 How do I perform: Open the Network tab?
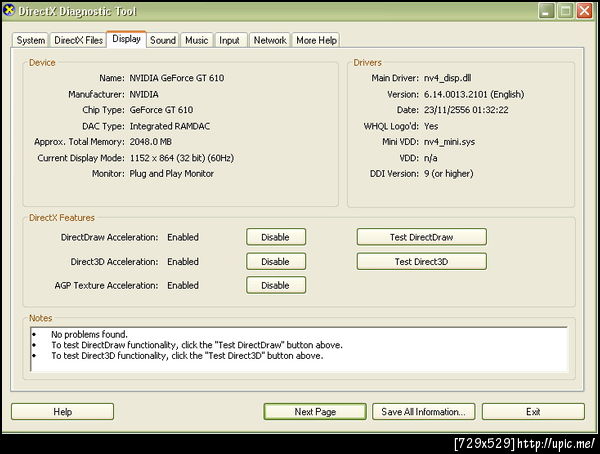270,40
